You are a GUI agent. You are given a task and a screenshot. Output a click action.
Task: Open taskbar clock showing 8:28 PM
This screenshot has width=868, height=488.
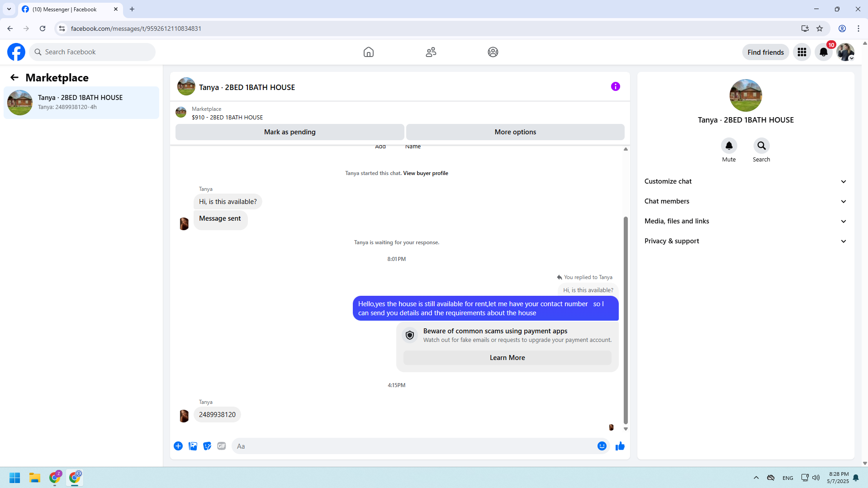[x=838, y=478]
